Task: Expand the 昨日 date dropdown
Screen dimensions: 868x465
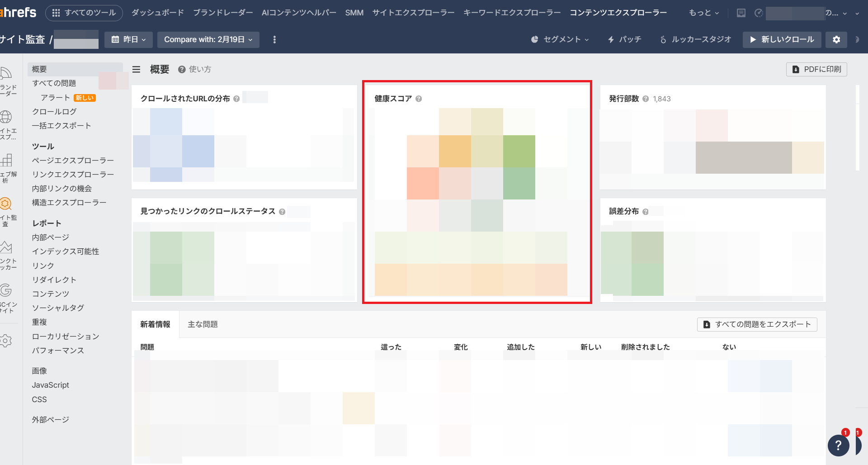Action: click(x=128, y=40)
